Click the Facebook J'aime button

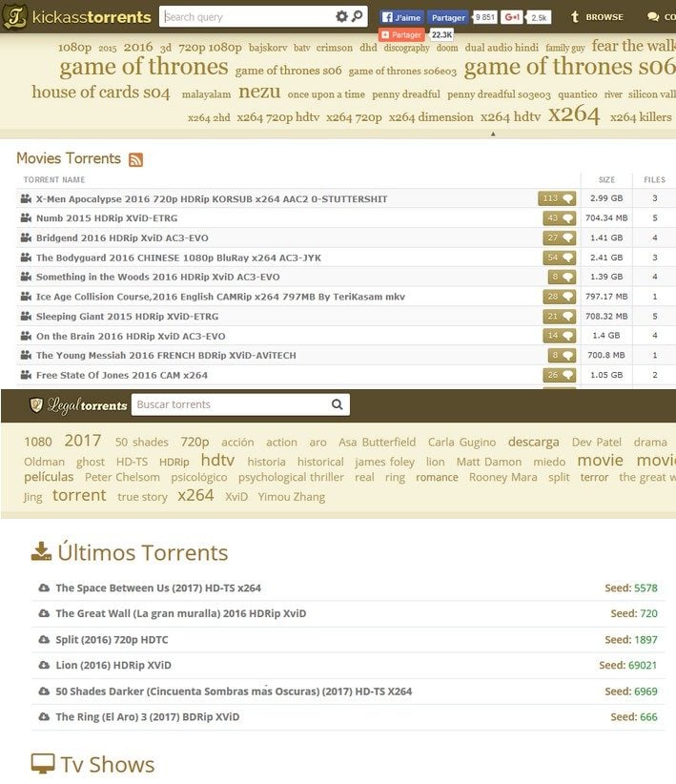[x=401, y=17]
